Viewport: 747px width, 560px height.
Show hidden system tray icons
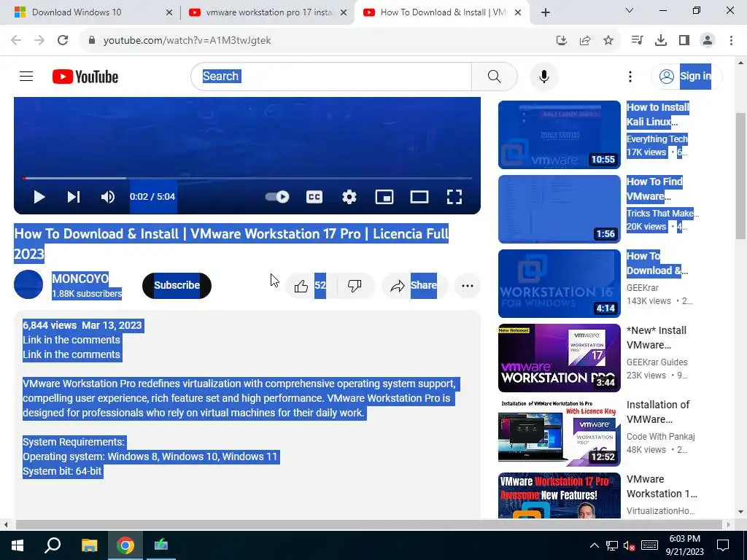594,545
